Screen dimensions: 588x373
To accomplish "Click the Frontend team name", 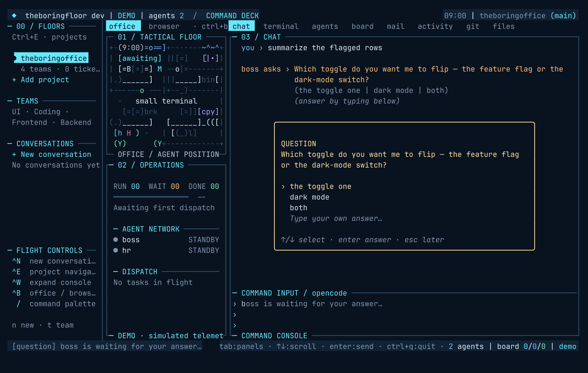I will point(29,122).
